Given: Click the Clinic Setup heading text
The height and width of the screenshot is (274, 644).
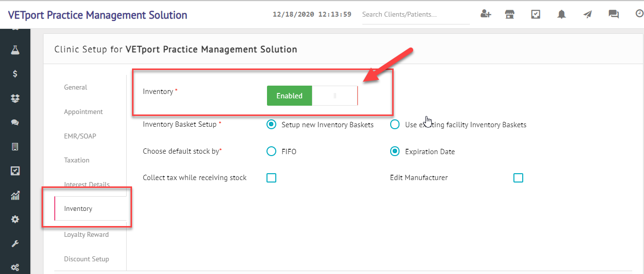Looking at the screenshot, I should [176, 49].
